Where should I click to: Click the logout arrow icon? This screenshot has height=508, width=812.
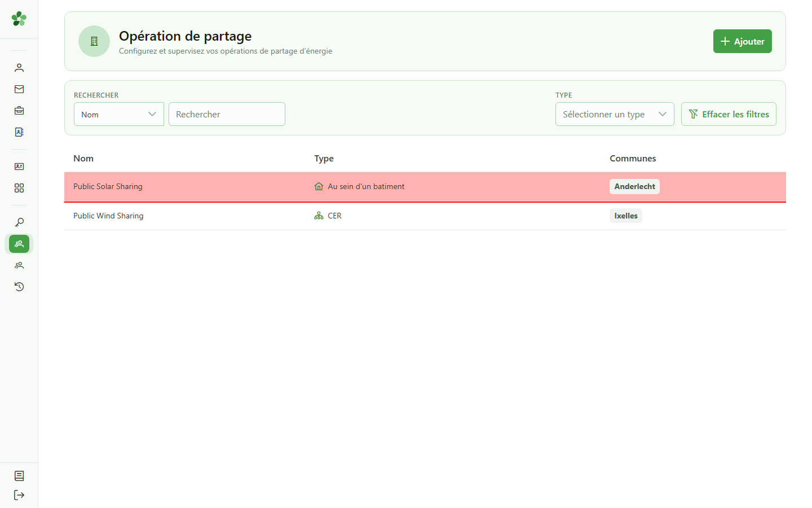[19, 495]
